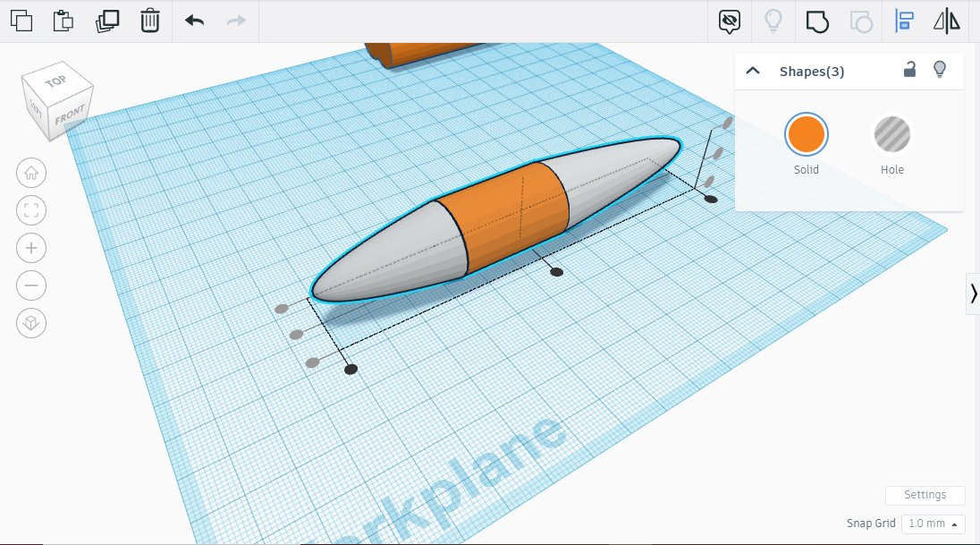This screenshot has height=545, width=980.
Task: Copy the selected shape
Action: 21,21
